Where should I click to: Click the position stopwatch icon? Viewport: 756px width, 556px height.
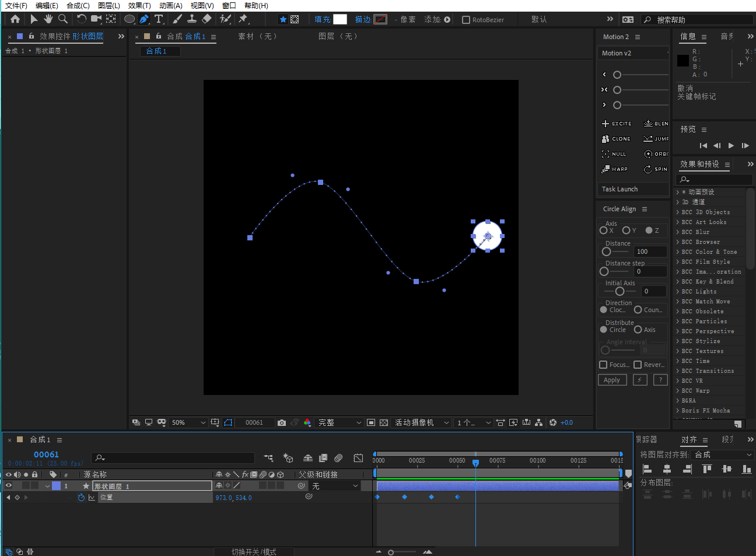(x=81, y=498)
